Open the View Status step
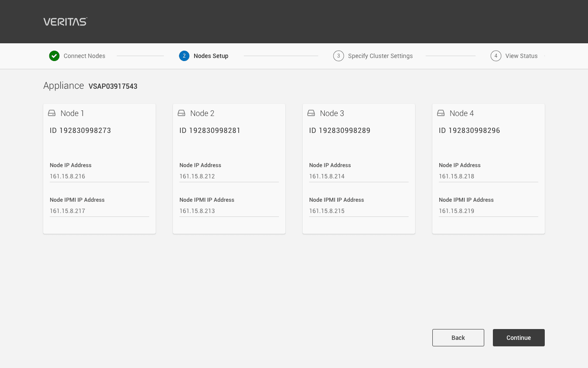 [521, 56]
